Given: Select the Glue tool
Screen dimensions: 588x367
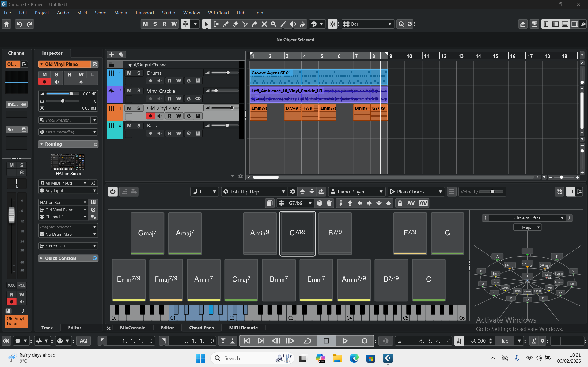Looking at the screenshot, I should tap(254, 24).
